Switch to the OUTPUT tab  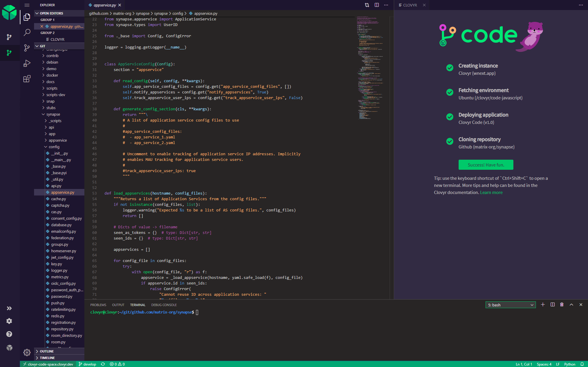(118, 305)
